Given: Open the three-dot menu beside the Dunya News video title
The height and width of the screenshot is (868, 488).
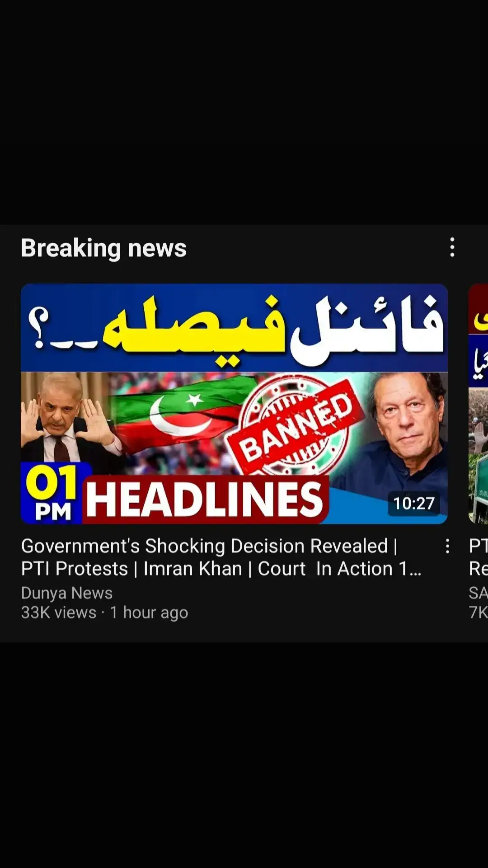Looking at the screenshot, I should [x=447, y=546].
